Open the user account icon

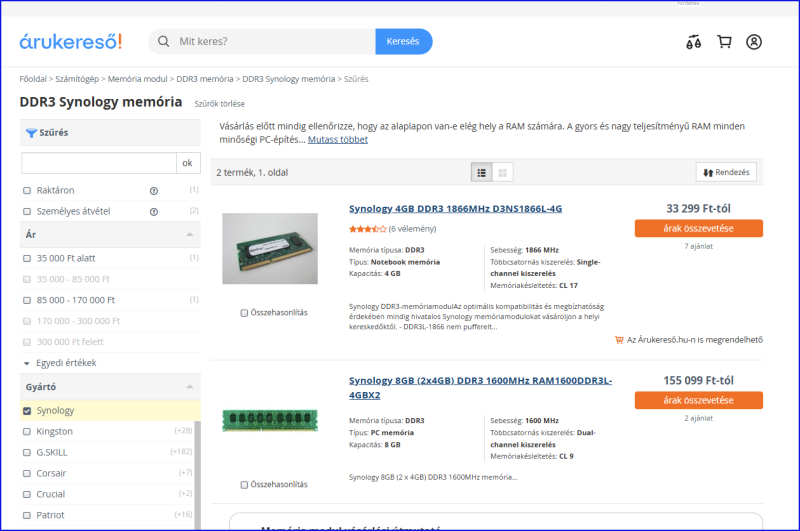click(754, 42)
